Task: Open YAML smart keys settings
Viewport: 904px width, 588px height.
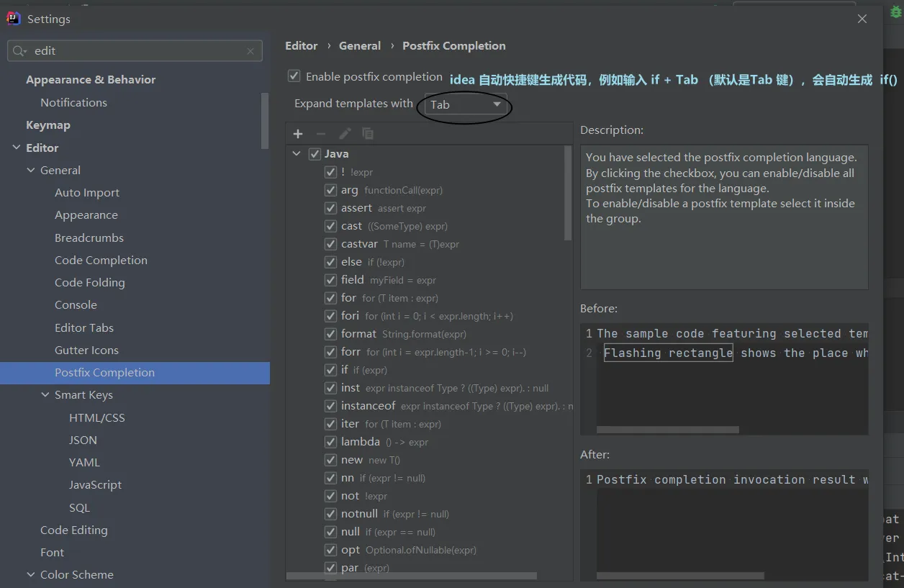Action: tap(84, 463)
